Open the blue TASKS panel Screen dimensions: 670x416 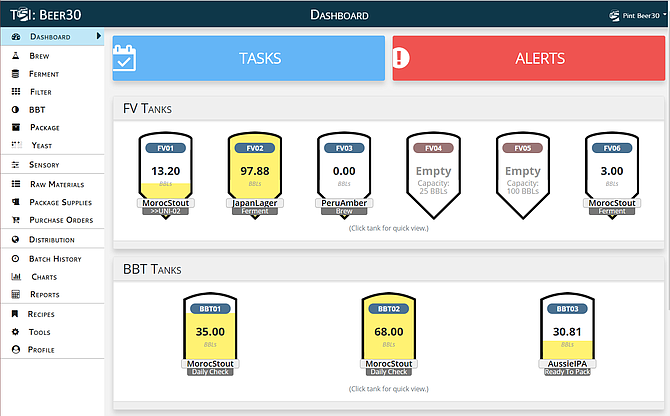pyautogui.click(x=249, y=58)
